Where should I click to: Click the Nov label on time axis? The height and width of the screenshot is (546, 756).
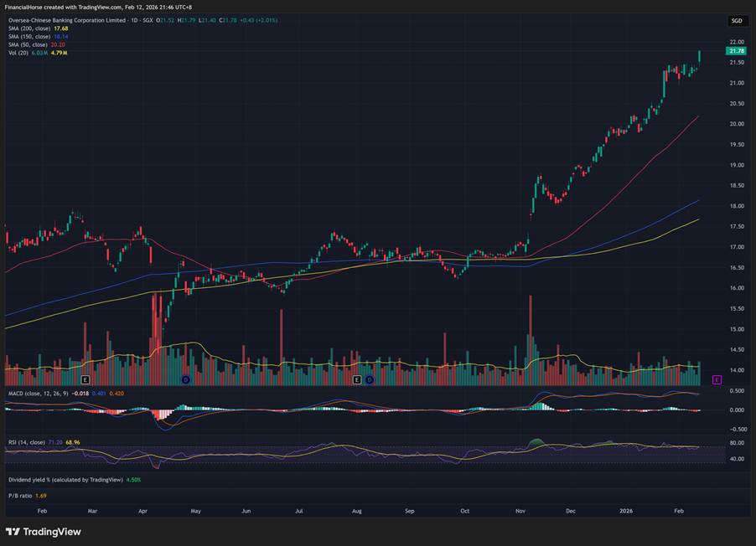(x=520, y=510)
